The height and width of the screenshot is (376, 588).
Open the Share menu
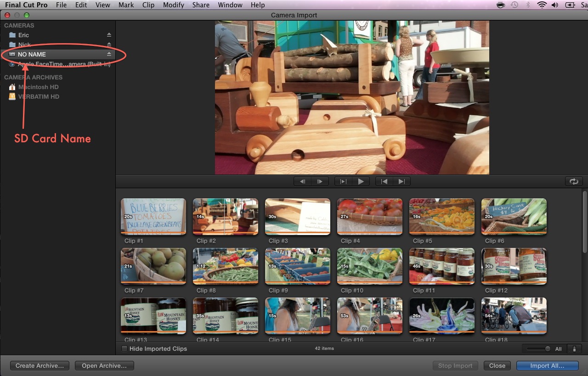click(201, 5)
